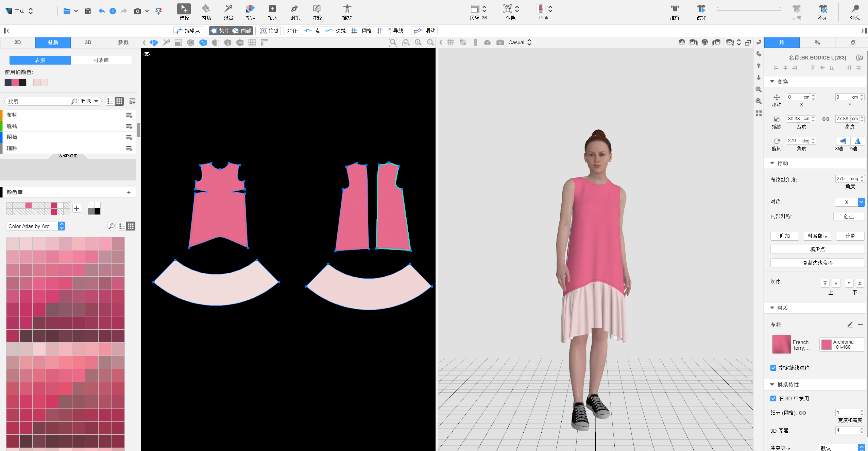The width and height of the screenshot is (868, 451).
Task: Collapse the 变换 transform section
Action: (x=772, y=82)
